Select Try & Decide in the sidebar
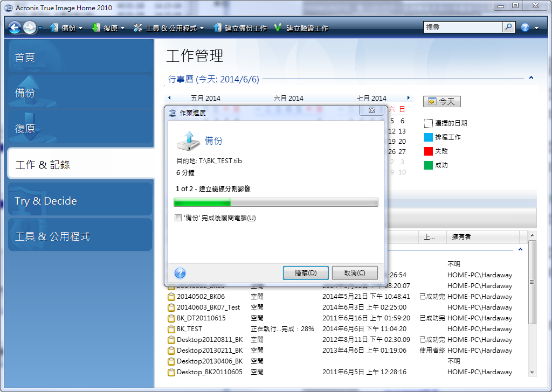The height and width of the screenshot is (392, 552). pos(81,200)
